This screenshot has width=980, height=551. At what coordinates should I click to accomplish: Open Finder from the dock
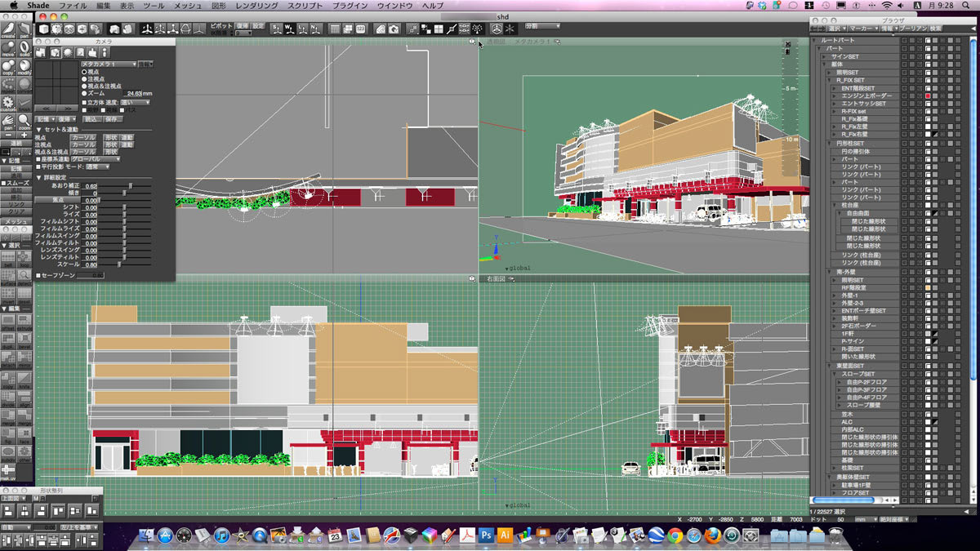point(147,535)
